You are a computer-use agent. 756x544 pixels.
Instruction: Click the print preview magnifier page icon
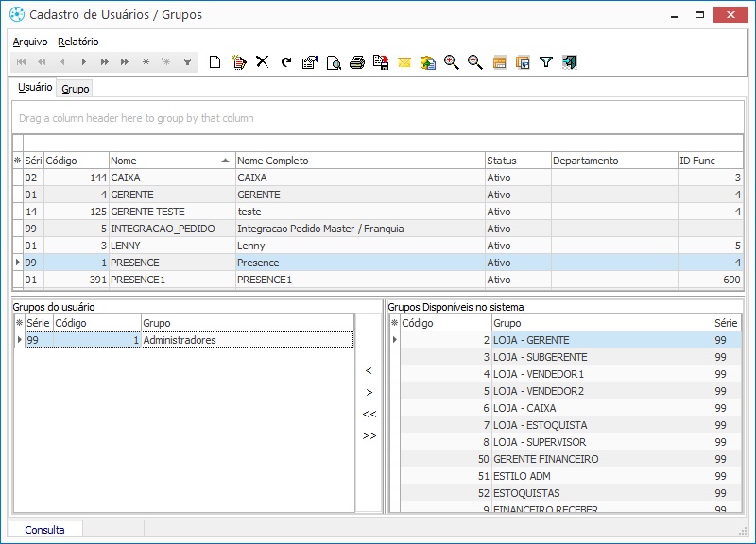click(x=334, y=62)
